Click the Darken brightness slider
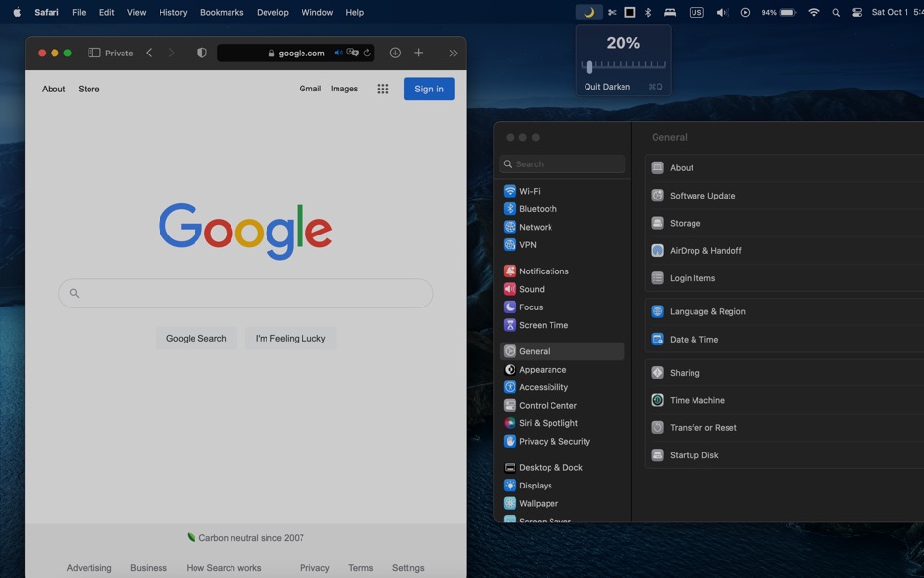This screenshot has width=924, height=578. (622, 66)
